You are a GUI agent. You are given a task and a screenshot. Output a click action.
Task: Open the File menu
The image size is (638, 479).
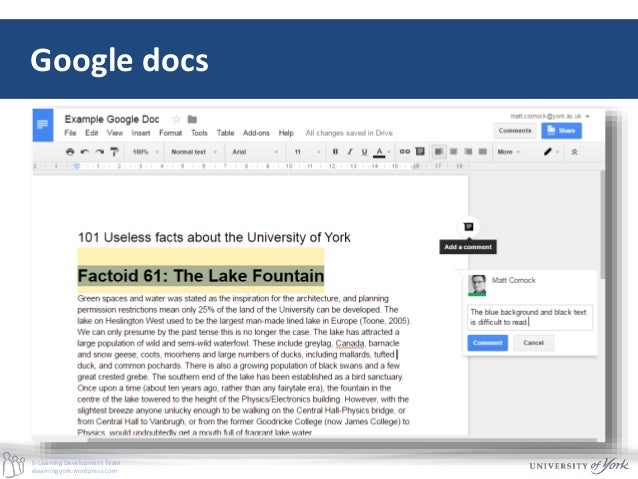(x=70, y=133)
